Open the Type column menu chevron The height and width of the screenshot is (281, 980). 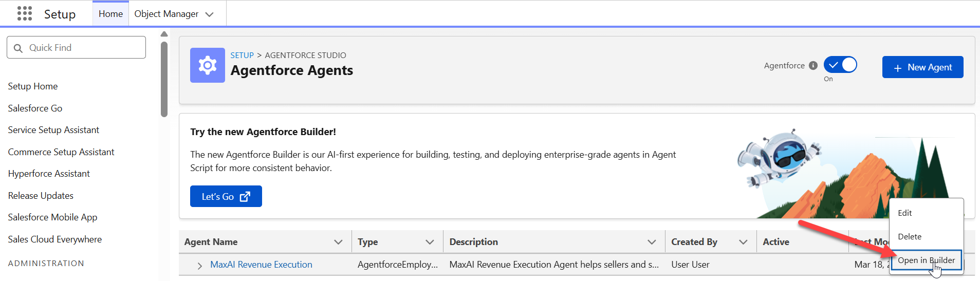coord(430,242)
